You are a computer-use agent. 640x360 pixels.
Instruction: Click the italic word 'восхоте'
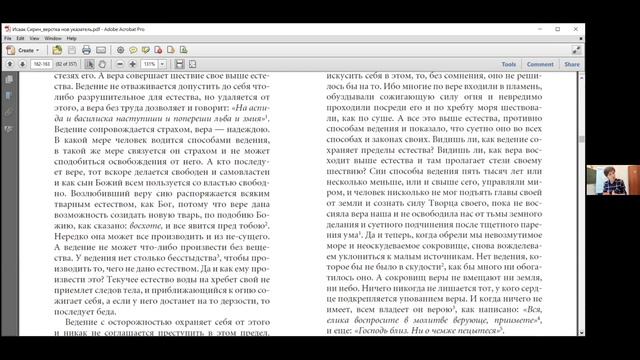[x=145, y=225]
